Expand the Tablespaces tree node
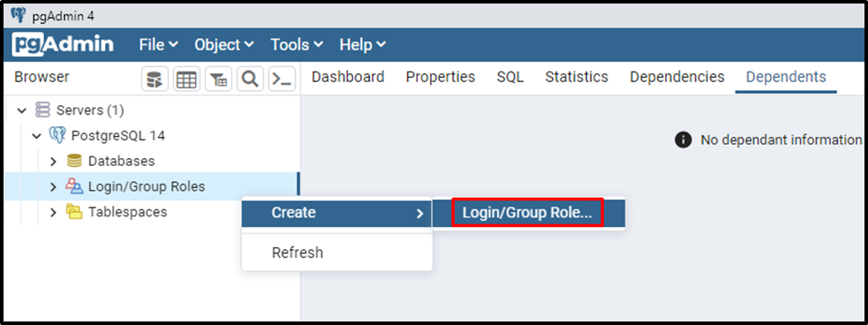The width and height of the screenshot is (868, 325). (x=53, y=212)
